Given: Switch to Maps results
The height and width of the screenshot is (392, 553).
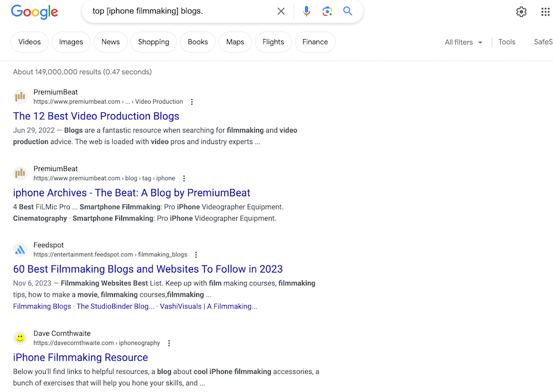Looking at the screenshot, I should (235, 42).
